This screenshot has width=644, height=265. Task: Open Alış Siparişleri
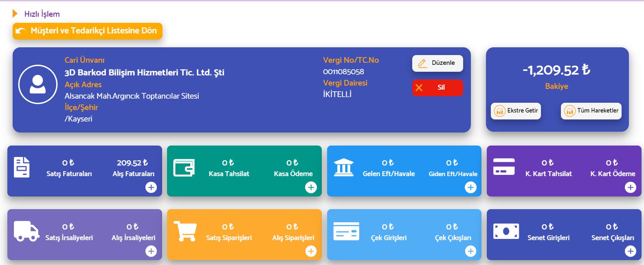click(x=293, y=232)
